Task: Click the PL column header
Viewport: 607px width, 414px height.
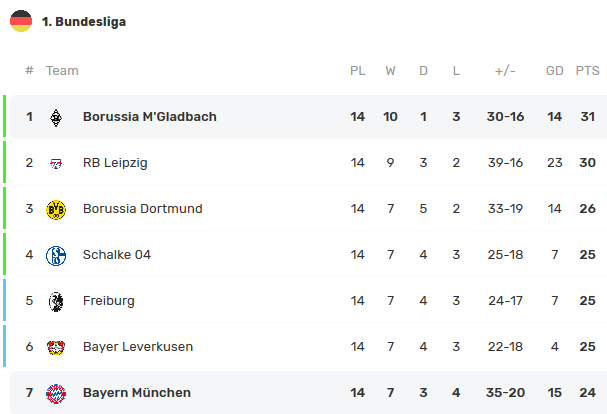Action: [358, 70]
